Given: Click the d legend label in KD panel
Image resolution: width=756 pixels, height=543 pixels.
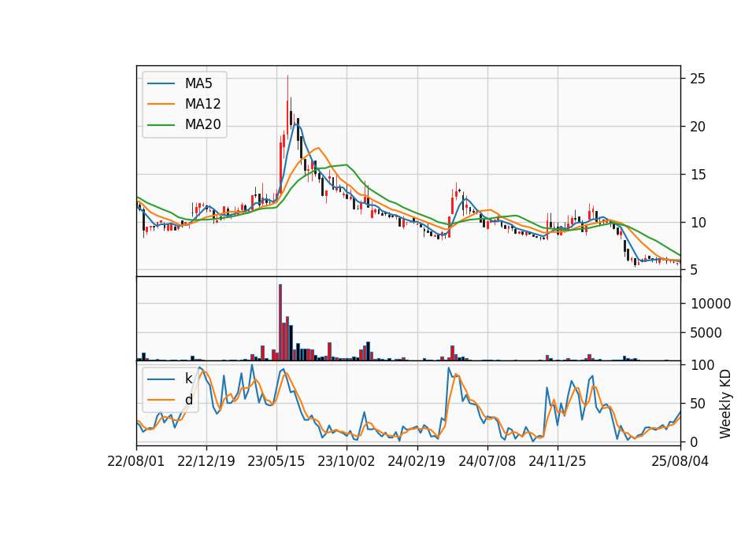Looking at the screenshot, I should point(188,400).
